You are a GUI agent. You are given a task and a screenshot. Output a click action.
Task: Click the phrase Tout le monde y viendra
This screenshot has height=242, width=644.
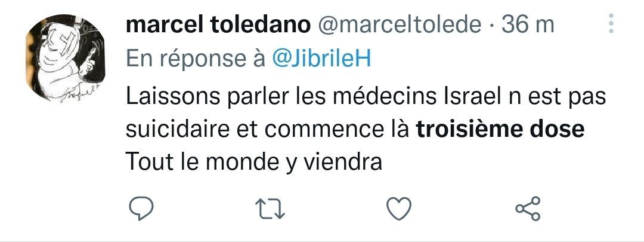pos(254,162)
